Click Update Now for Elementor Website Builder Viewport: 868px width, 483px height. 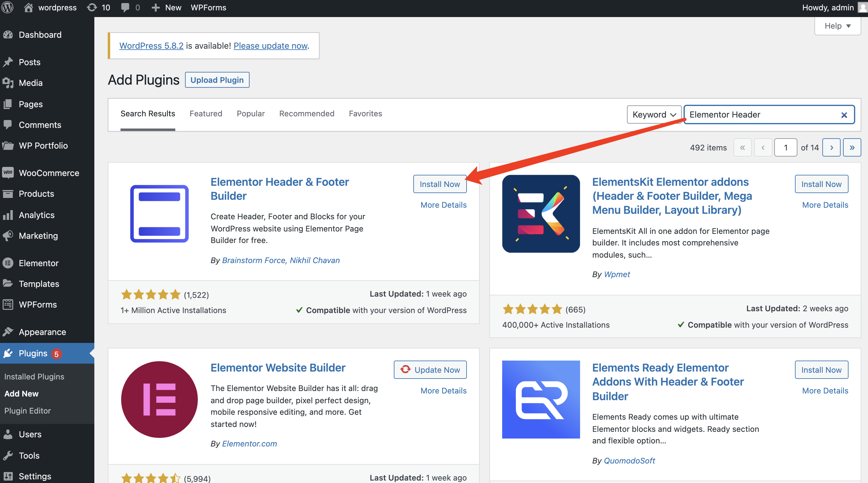coord(430,370)
